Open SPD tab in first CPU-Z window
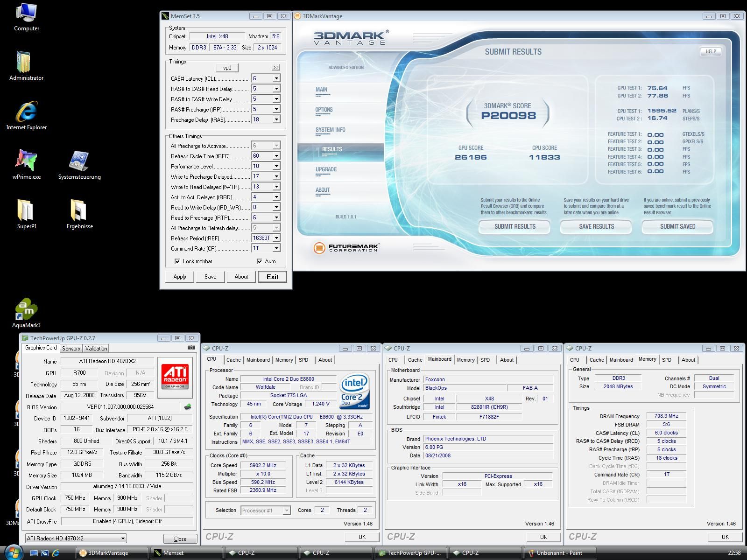The height and width of the screenshot is (560, 747). pos(303,360)
